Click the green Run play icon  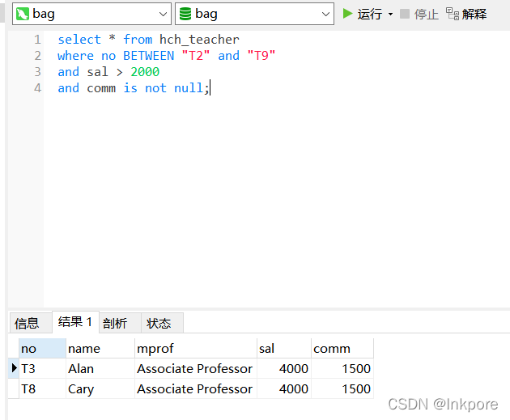tap(347, 14)
